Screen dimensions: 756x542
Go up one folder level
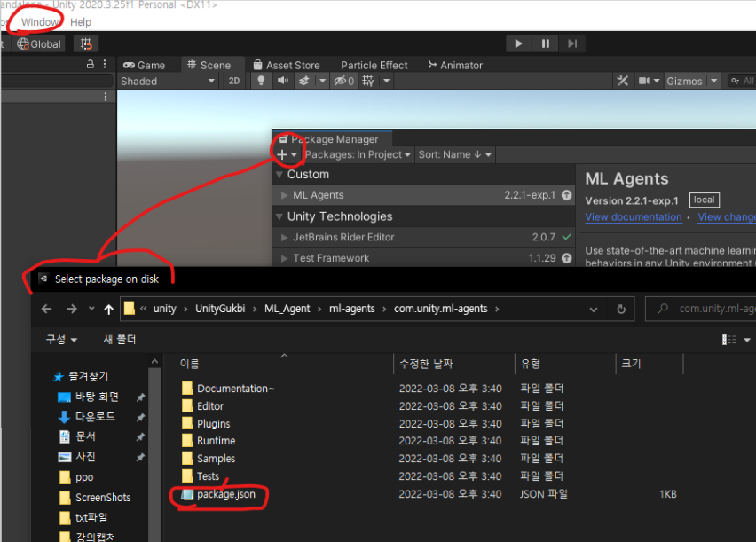108,309
